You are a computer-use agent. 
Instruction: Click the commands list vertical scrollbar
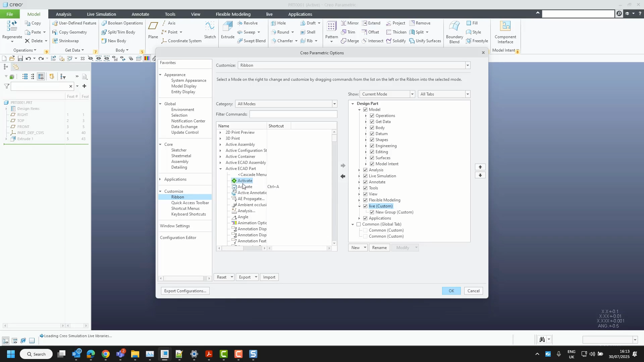coord(334,187)
